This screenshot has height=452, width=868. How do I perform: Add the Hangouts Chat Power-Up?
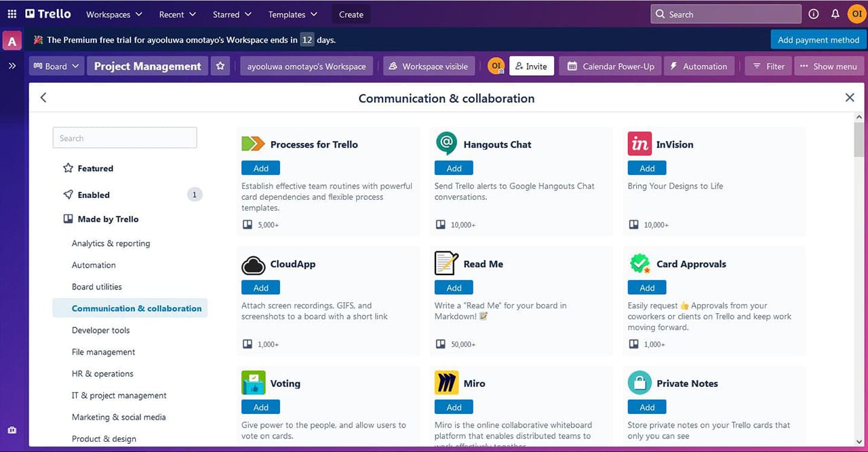(x=454, y=168)
